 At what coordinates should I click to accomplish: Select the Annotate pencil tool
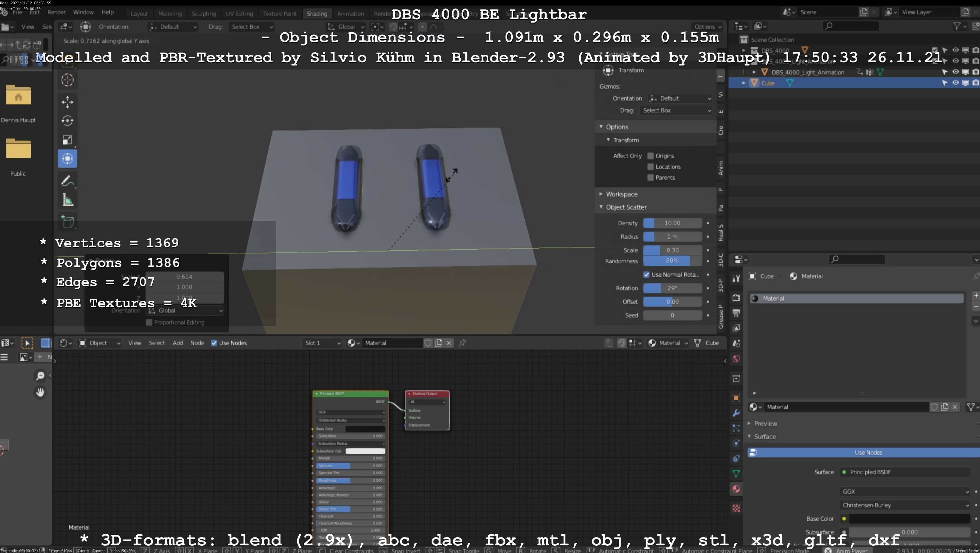point(67,181)
